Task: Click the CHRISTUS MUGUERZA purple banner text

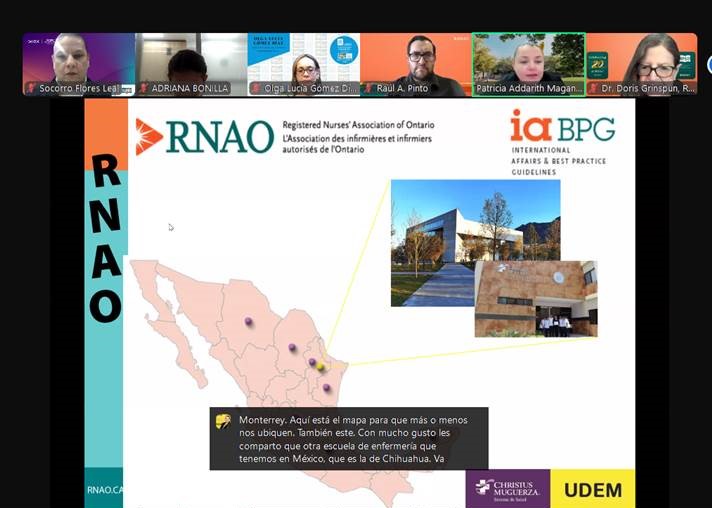Action: (517, 488)
